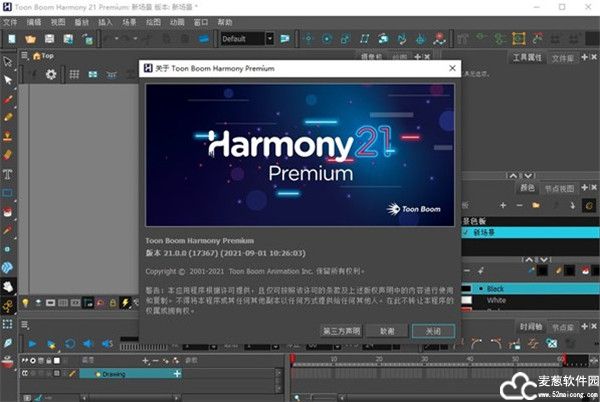Click the 关闭 button in About dialog
This screenshot has width=600, height=402.
tap(433, 330)
